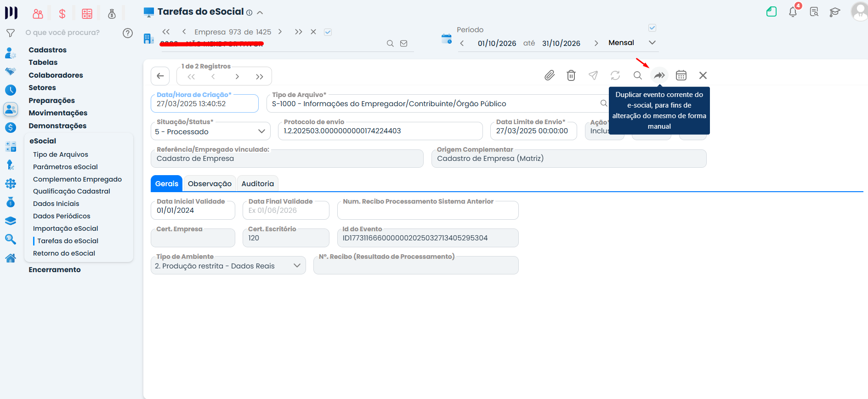
Task: Open the notifications bell icon
Action: click(793, 12)
